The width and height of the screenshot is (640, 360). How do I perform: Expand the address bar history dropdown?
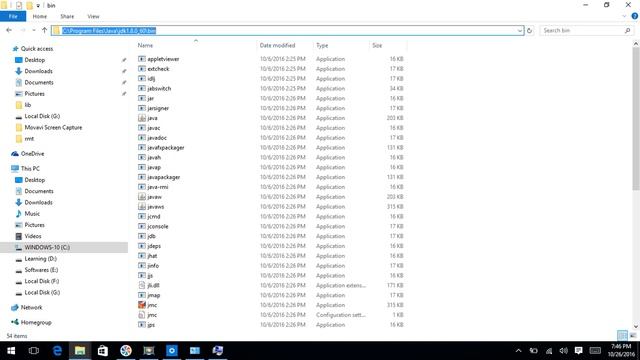pyautogui.click(x=520, y=31)
